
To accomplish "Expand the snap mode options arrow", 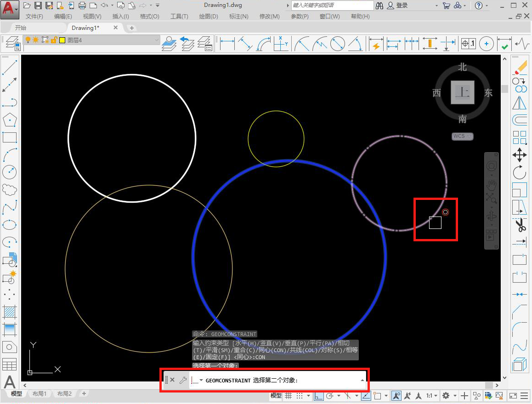I will pos(308,396).
